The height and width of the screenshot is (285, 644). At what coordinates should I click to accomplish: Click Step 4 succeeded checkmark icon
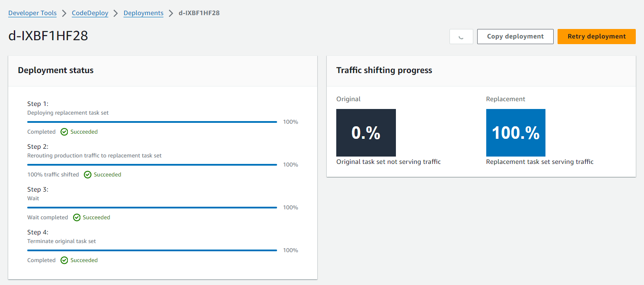(x=64, y=260)
